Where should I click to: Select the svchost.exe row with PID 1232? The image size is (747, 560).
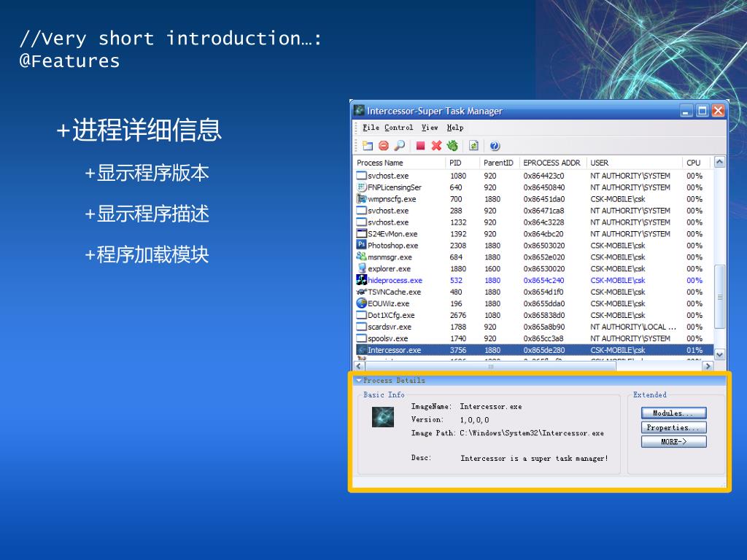pos(533,222)
